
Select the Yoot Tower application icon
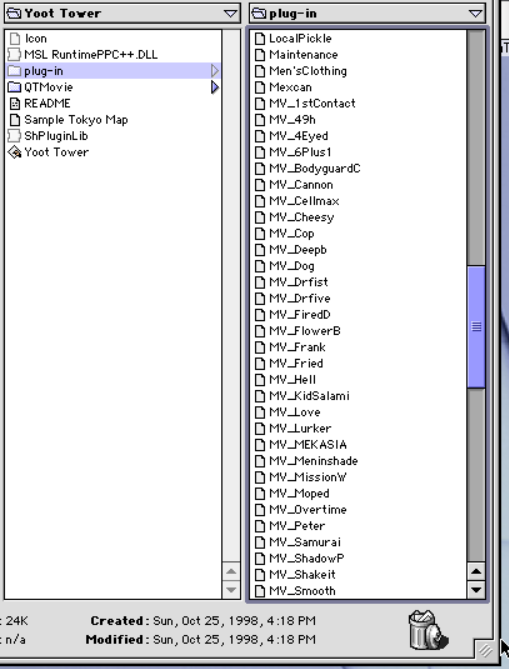tap(15, 152)
